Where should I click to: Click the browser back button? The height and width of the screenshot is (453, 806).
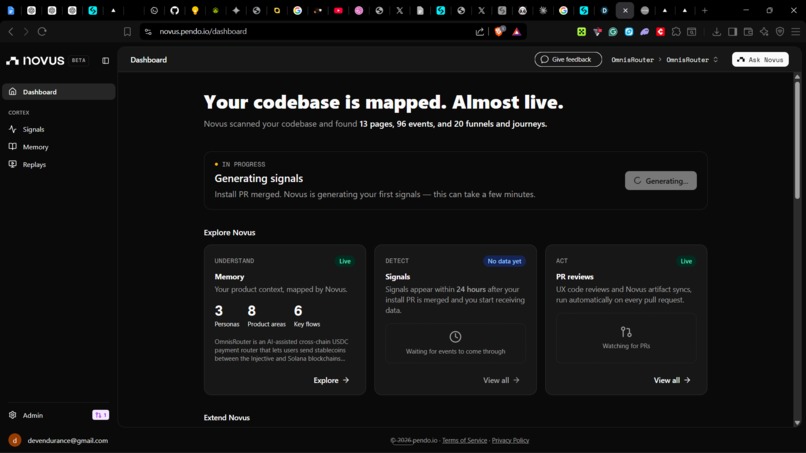point(11,31)
